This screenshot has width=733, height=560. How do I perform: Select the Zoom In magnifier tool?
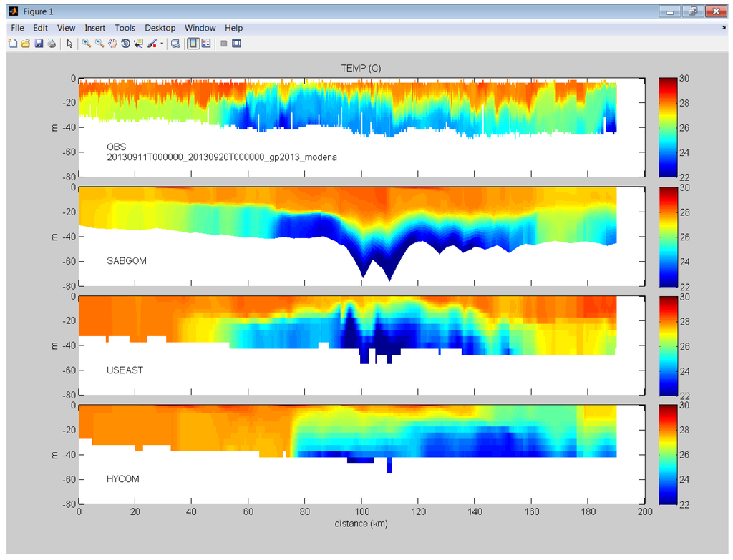(x=86, y=44)
